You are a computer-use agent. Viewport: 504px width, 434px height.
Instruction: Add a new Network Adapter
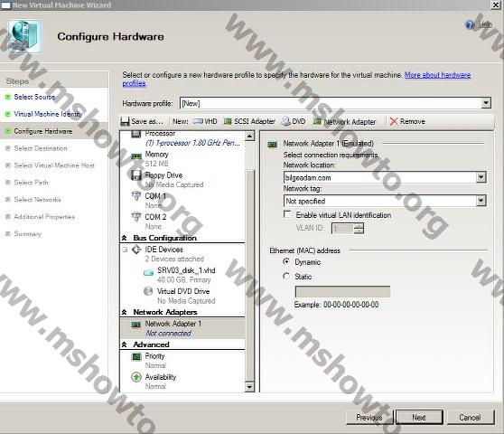pyautogui.click(x=344, y=121)
